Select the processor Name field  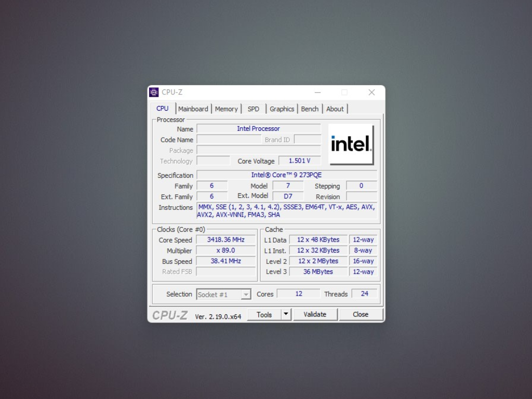[259, 128]
